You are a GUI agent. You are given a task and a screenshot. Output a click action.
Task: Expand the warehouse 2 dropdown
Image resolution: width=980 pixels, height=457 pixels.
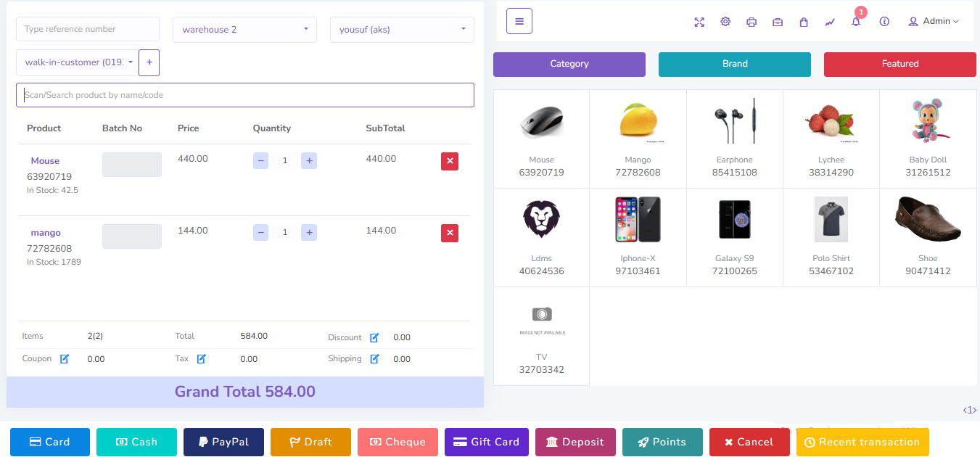tap(244, 30)
